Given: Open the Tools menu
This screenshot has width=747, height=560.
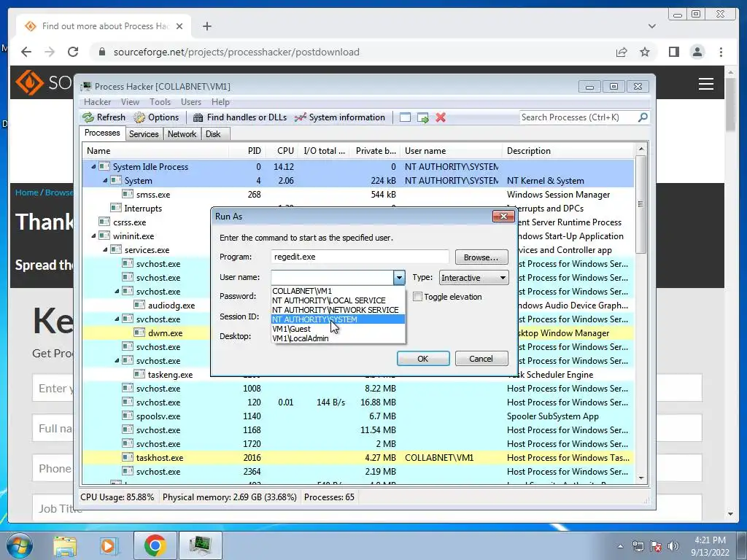Looking at the screenshot, I should 160,102.
